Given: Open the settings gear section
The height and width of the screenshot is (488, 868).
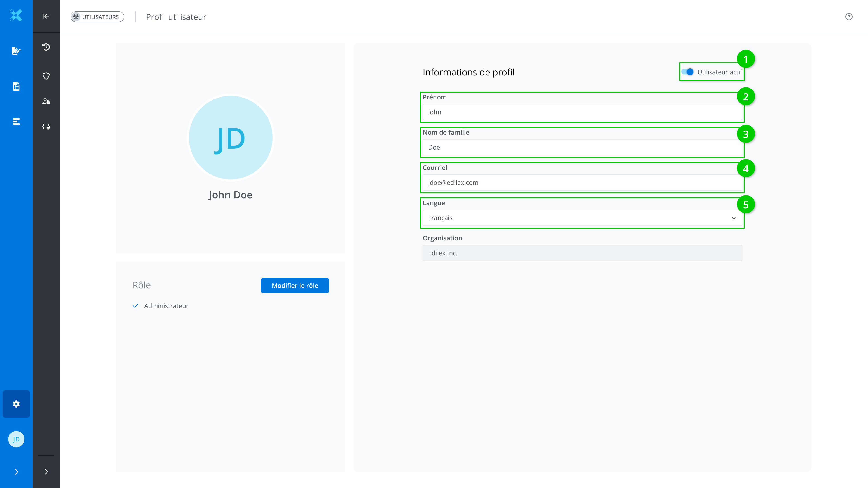Looking at the screenshot, I should [16, 404].
